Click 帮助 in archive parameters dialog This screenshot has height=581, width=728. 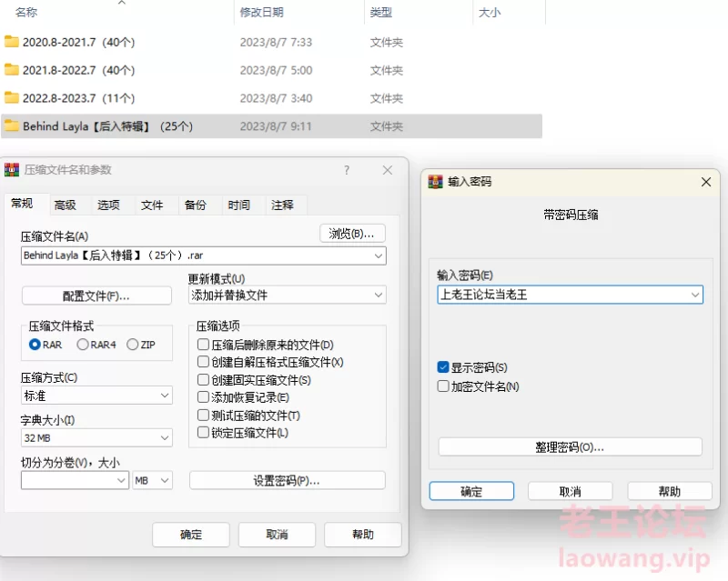click(x=363, y=535)
